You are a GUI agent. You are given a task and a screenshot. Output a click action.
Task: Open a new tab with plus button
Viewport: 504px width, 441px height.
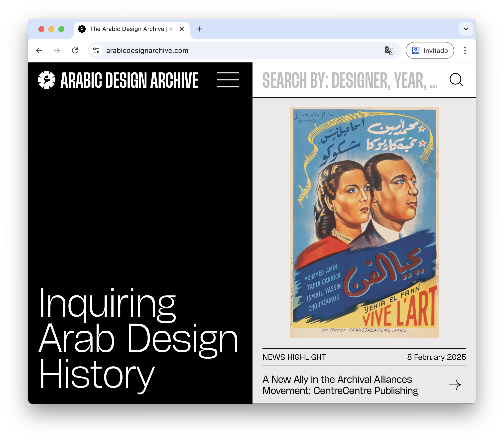coord(199,29)
